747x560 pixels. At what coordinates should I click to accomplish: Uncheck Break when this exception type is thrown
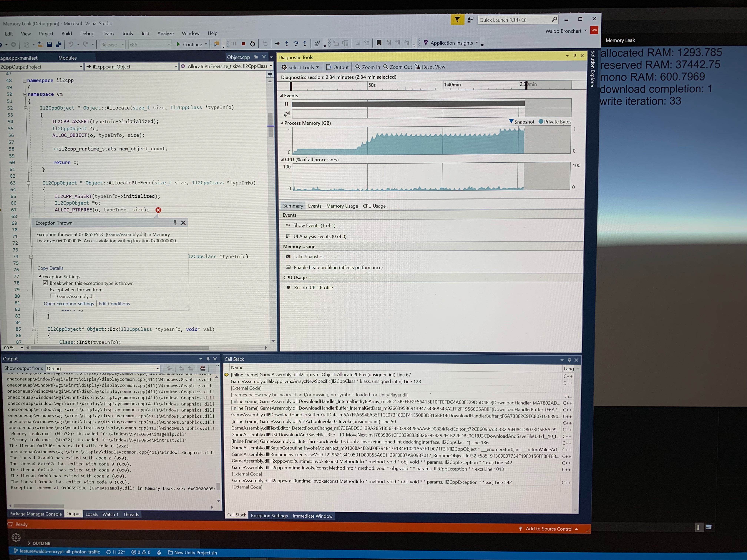[x=46, y=283]
